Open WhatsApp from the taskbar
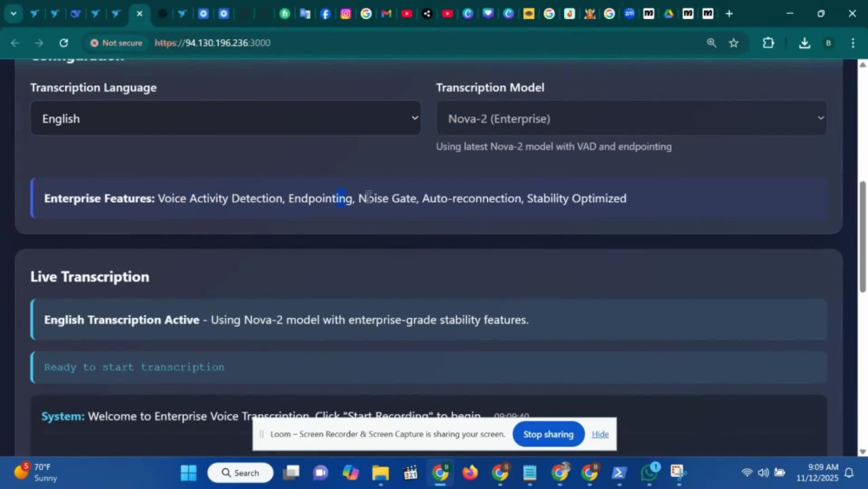Viewport: 868px width, 489px height. [648, 472]
